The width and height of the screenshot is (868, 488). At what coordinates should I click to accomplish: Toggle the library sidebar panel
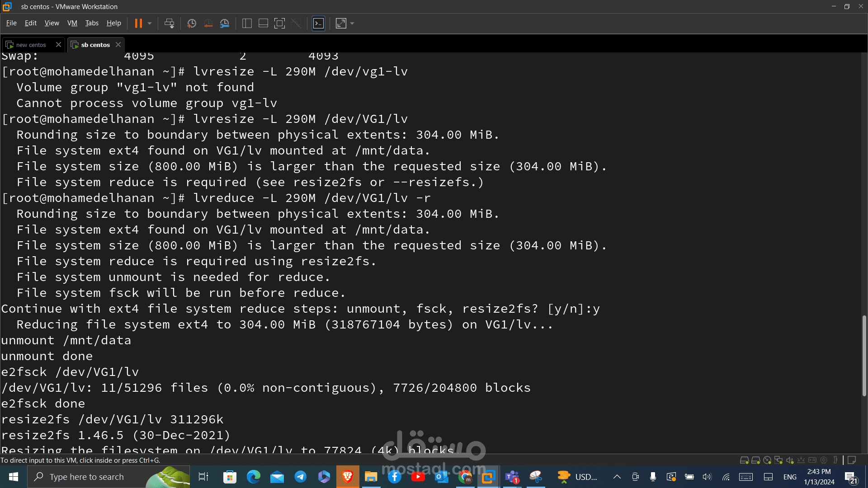point(247,23)
